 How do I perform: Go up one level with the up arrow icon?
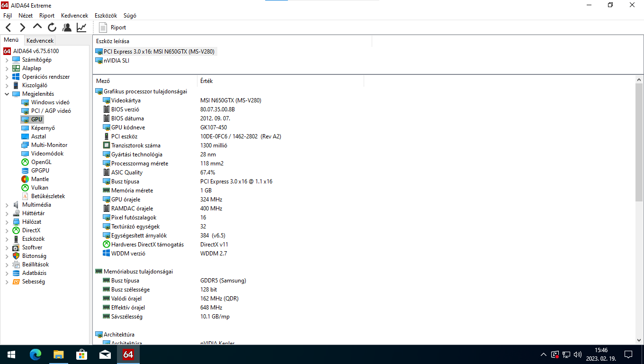37,27
